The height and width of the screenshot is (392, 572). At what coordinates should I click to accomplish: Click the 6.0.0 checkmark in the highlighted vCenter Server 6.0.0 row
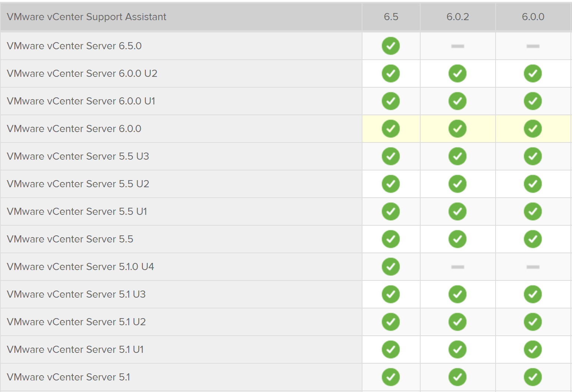[533, 129]
